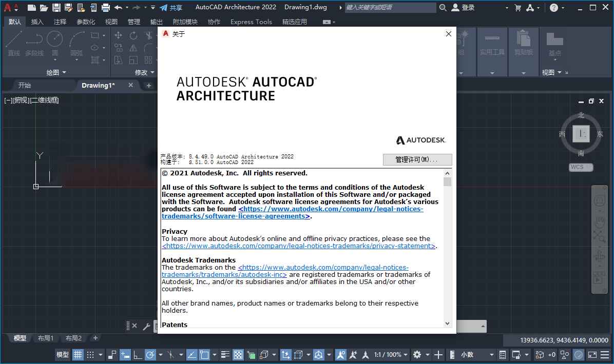Click the 键入关键字 search input field

pyautogui.click(x=390, y=7)
